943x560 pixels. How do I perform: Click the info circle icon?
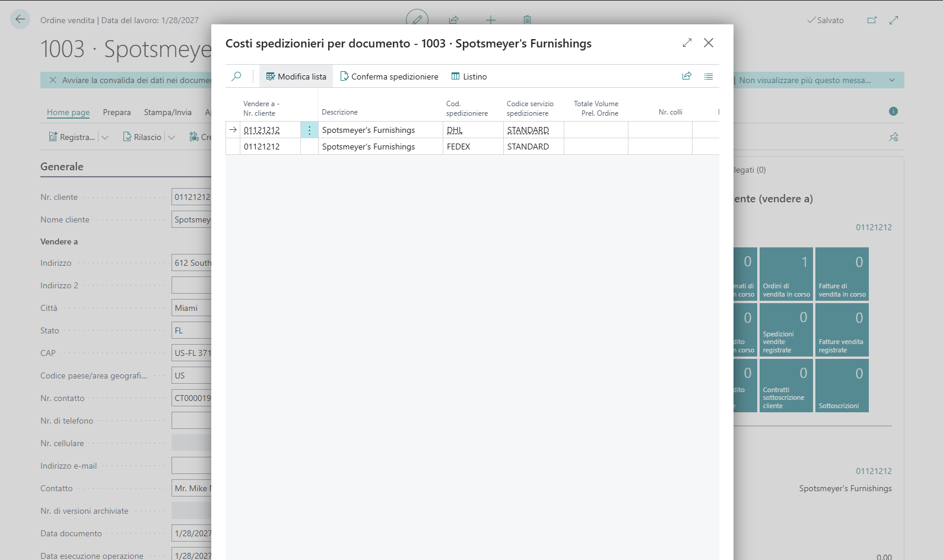click(893, 112)
